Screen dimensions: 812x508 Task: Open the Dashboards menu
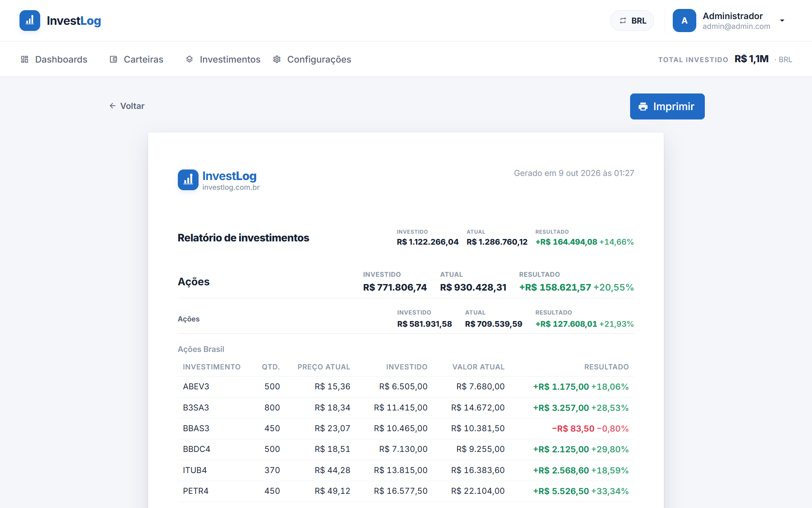point(54,59)
